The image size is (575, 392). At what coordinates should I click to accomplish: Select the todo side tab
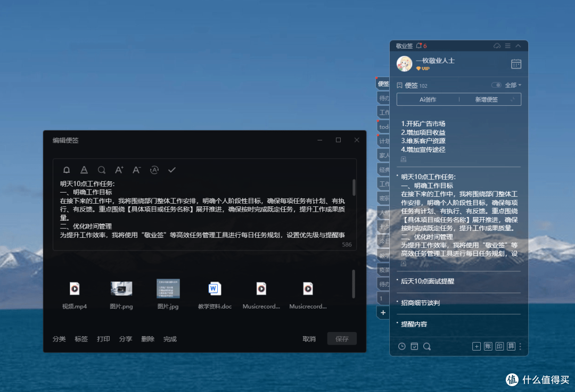(383, 127)
